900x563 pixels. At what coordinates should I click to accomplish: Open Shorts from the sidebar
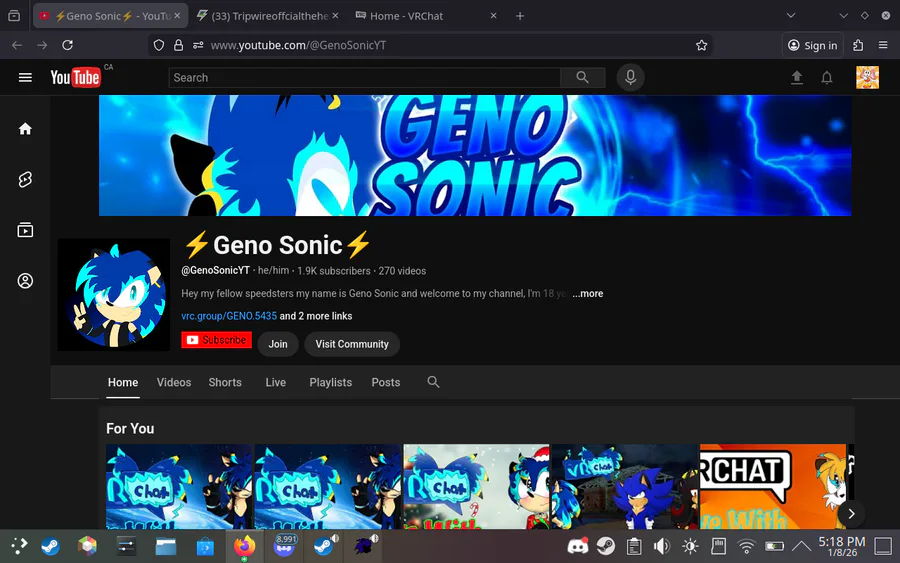pos(25,180)
